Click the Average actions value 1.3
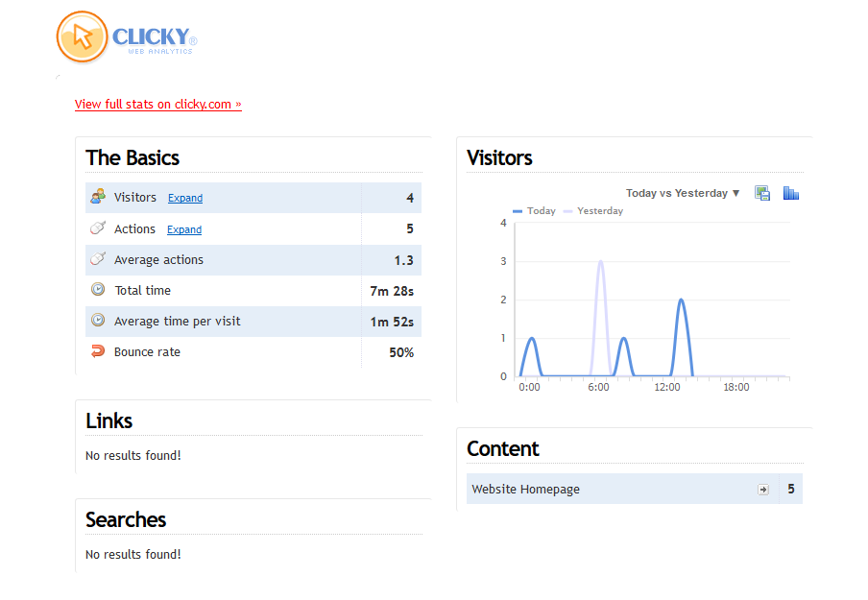 coord(403,260)
